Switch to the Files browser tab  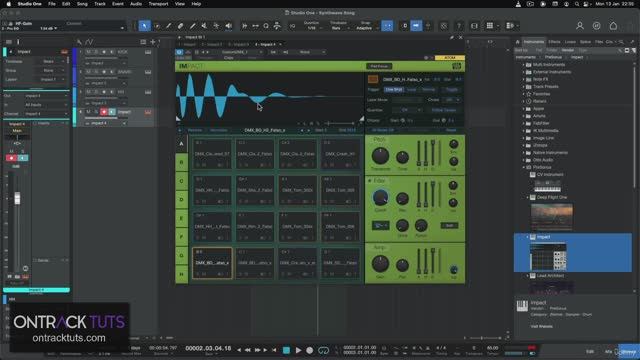[599, 42]
